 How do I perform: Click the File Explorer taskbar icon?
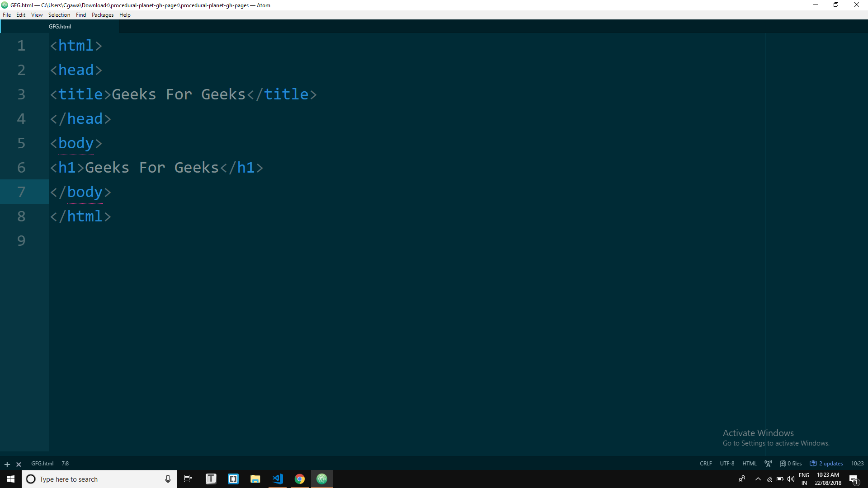pos(255,479)
